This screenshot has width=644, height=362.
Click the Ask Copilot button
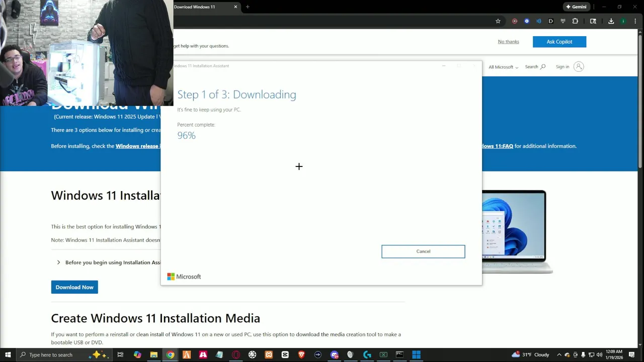559,42
